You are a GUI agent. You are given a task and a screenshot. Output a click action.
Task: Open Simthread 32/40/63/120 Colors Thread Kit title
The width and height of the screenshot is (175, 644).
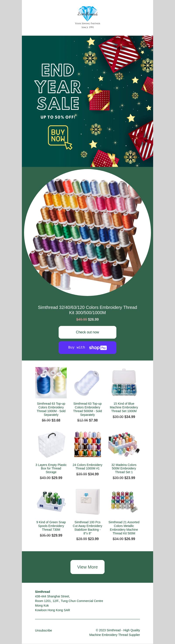point(87,310)
